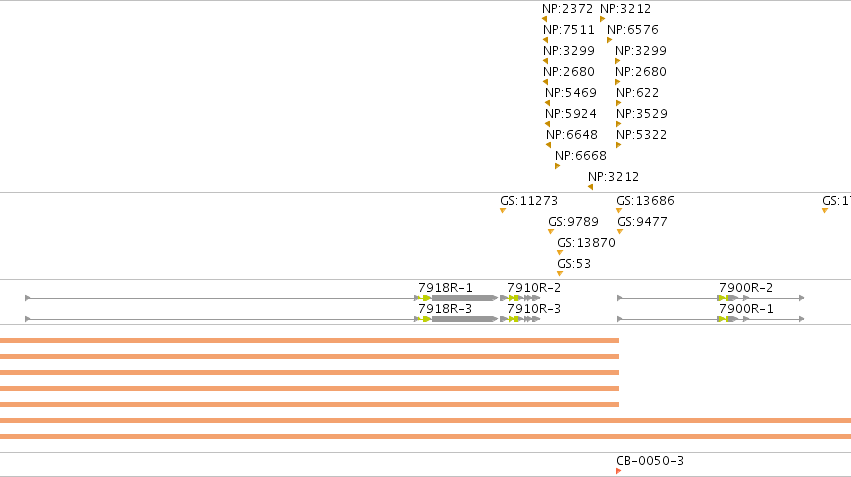Screen dimensions: 851x477
Task: Open the NP:5469 feature
Action: pyautogui.click(x=571, y=93)
